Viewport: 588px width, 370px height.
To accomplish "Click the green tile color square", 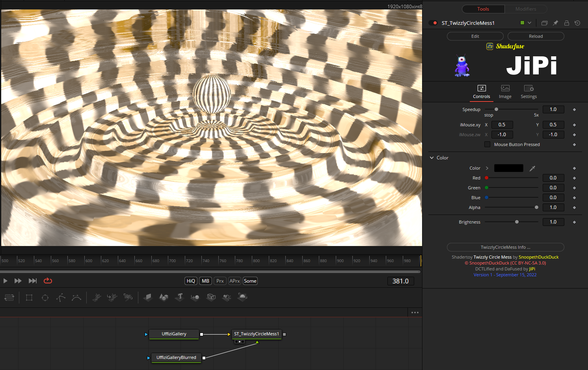I will tap(522, 23).
